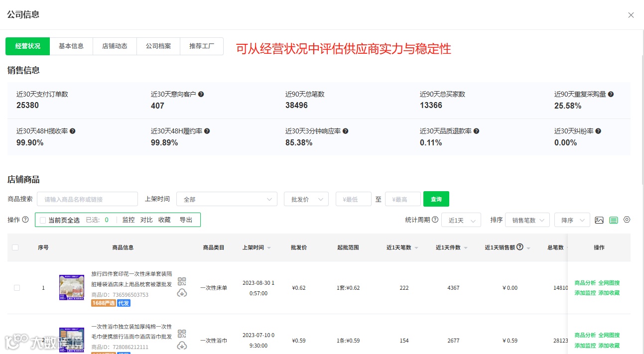Click the 代发 tag on row 1
644x354 pixels.
(x=124, y=303)
